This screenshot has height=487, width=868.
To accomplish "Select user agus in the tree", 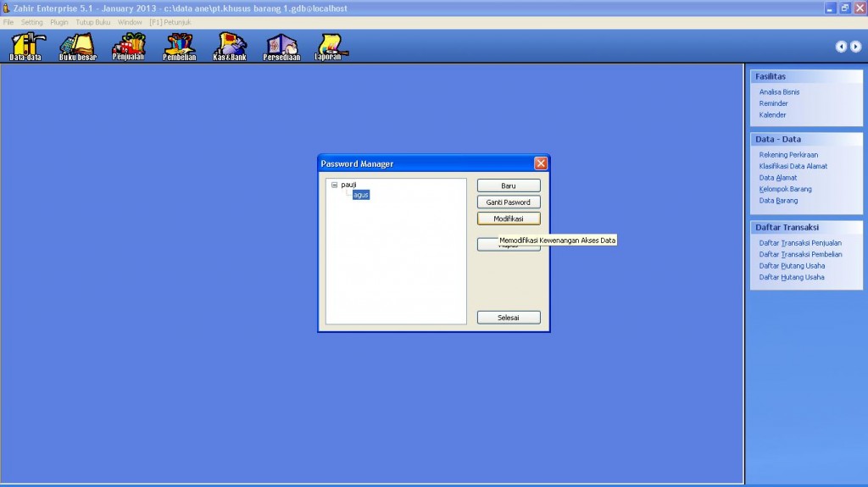I will click(361, 195).
